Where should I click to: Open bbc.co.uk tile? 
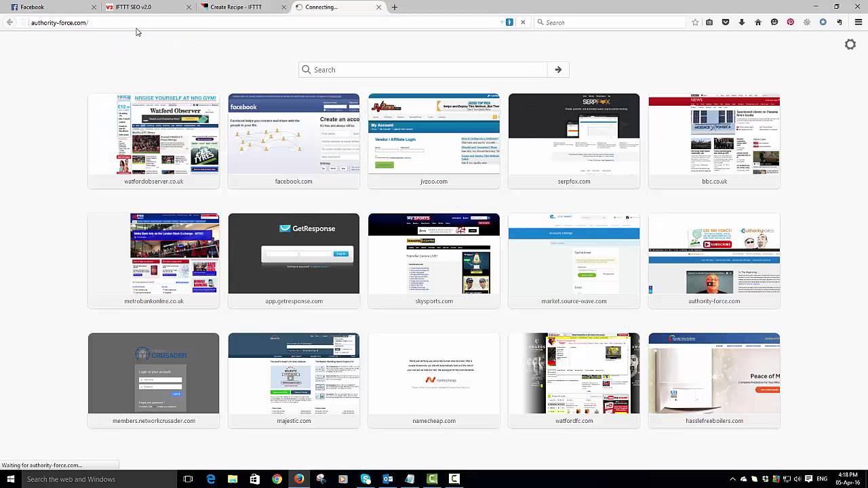714,141
